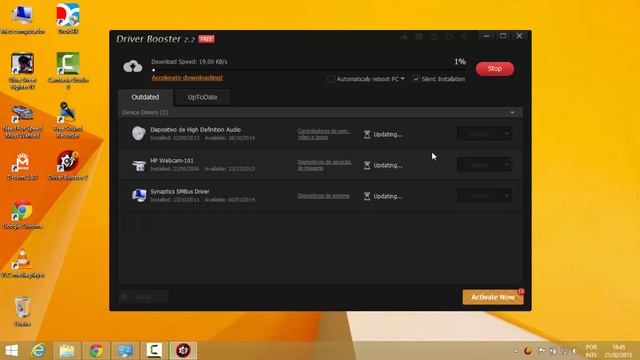The height and width of the screenshot is (360, 640).
Task: Select the HP Webcam-101 driver name
Action: pyautogui.click(x=172, y=160)
